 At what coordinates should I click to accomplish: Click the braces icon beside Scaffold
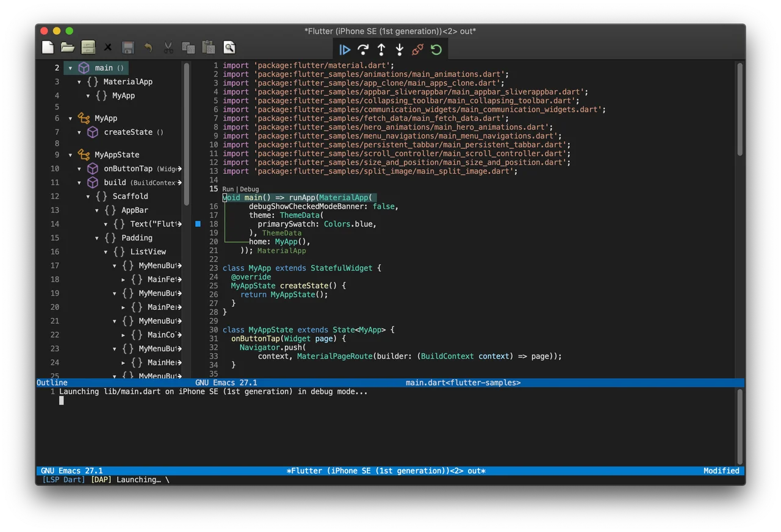pos(101,196)
